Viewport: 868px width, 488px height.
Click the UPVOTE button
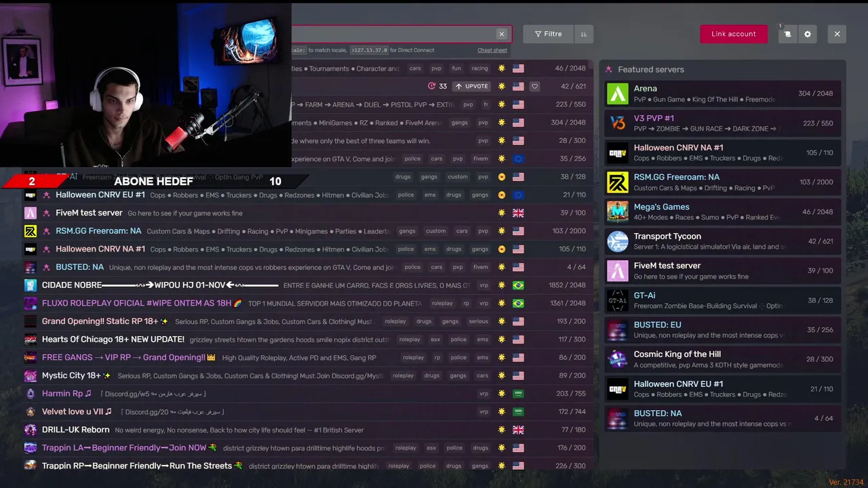[x=473, y=86]
